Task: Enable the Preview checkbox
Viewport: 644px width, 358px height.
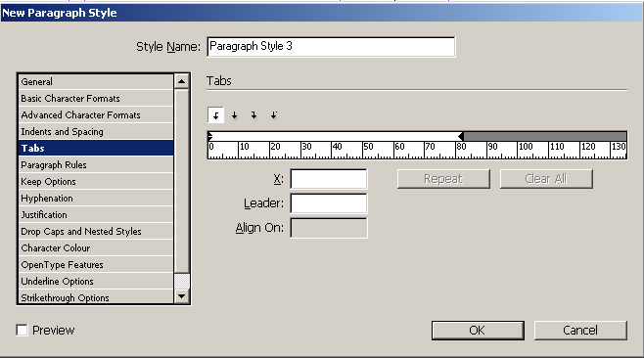Action: click(x=23, y=330)
